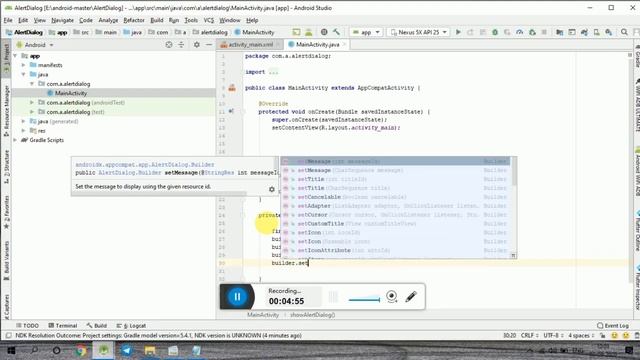The width and height of the screenshot is (640, 360).
Task: Click the showAlertDialog() breadcrumb below editor
Action: pyautogui.click(x=313, y=315)
